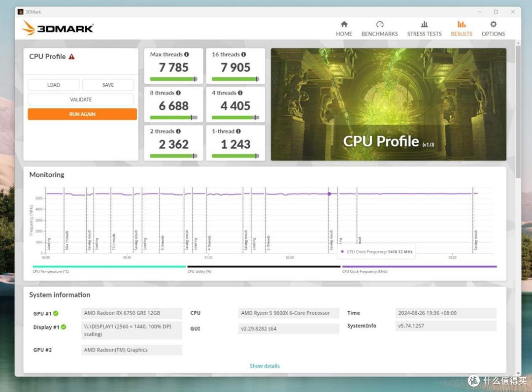Click the GPU #1 green check icon
The width and height of the screenshot is (532, 392).
(56, 313)
